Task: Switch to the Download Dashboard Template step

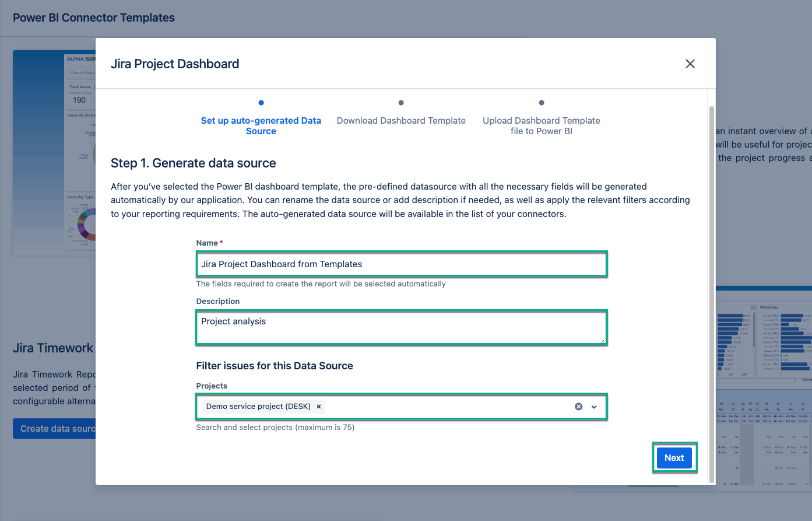Action: pos(400,120)
